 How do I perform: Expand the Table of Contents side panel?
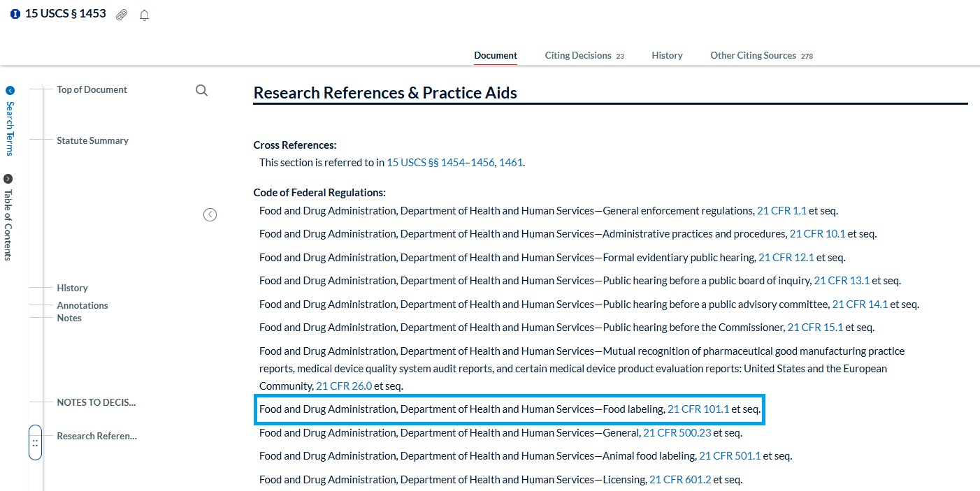pos(9,178)
